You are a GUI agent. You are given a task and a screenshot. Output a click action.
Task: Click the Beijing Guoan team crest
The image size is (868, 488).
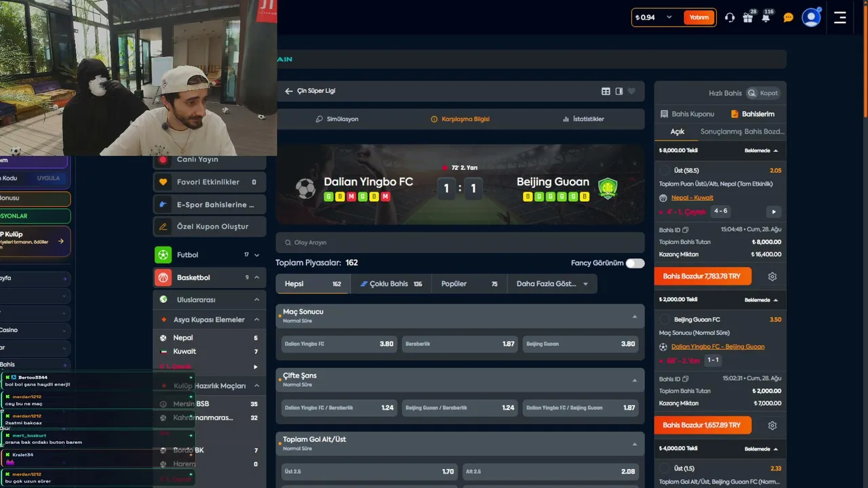(x=608, y=188)
